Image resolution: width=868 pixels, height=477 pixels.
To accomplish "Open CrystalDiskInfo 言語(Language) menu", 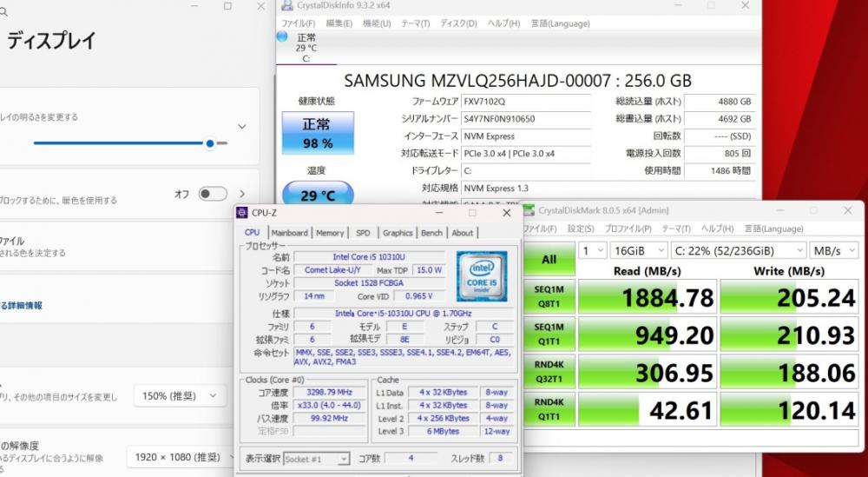I will (560, 23).
